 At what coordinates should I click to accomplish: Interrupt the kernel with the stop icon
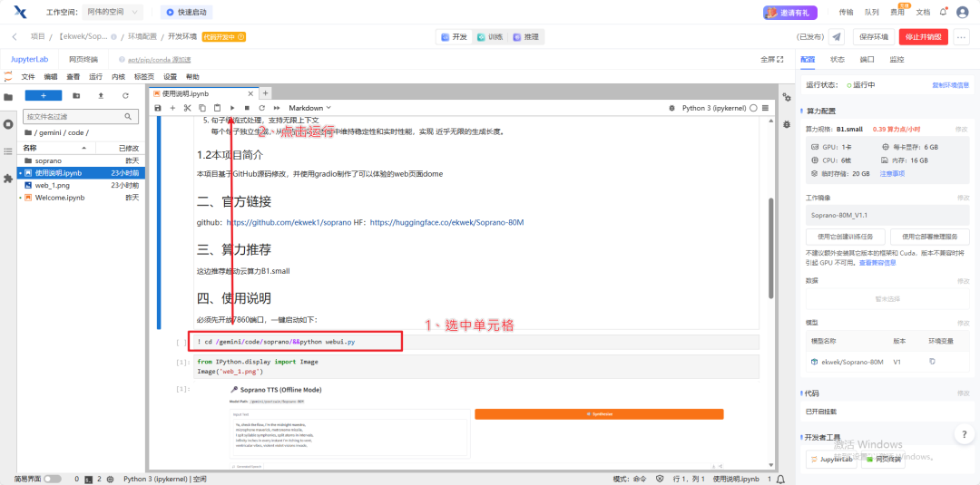click(247, 108)
